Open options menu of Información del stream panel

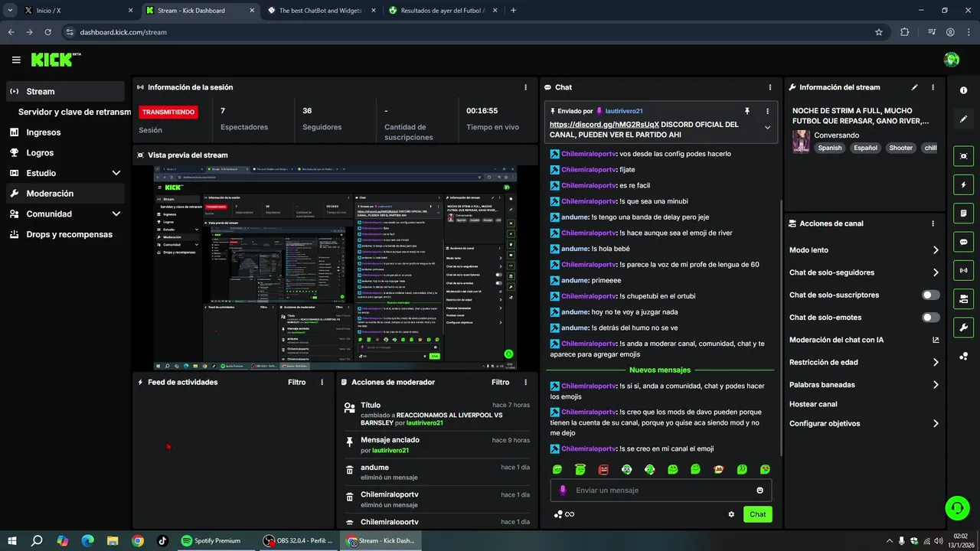click(x=933, y=87)
